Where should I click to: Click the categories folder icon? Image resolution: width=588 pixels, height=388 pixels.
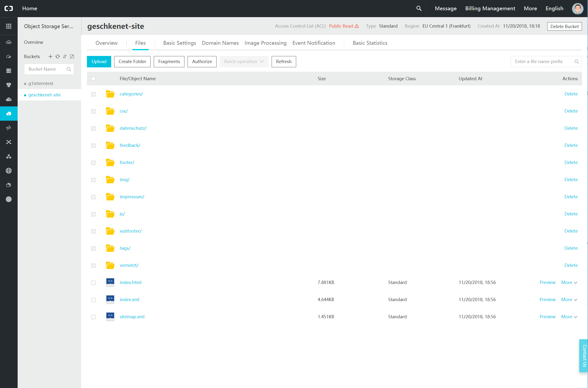[110, 94]
